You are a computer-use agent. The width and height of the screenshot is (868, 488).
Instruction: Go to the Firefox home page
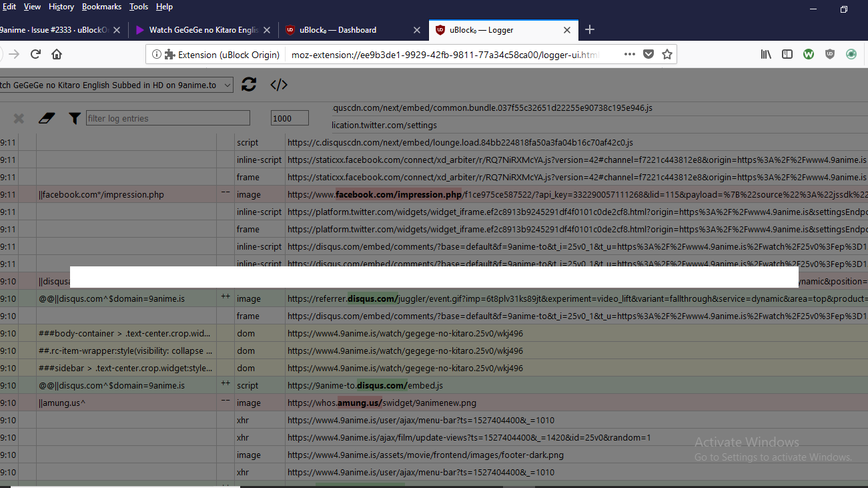pos(57,54)
